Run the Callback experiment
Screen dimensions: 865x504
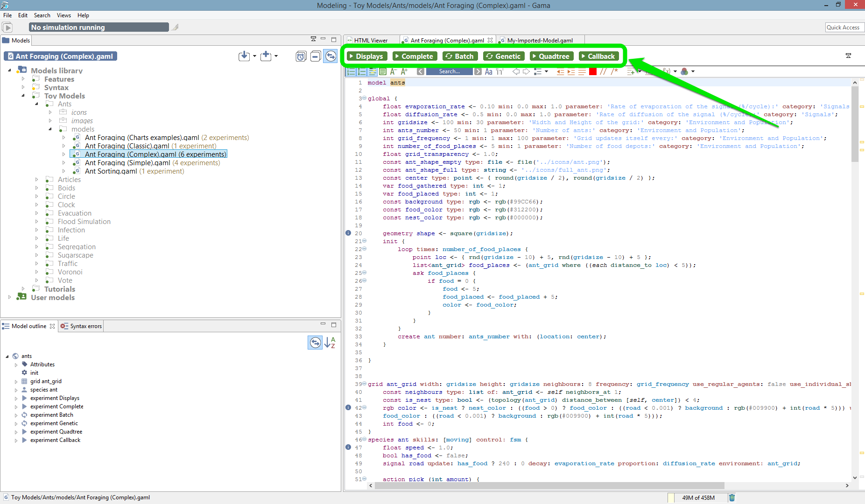coord(599,56)
